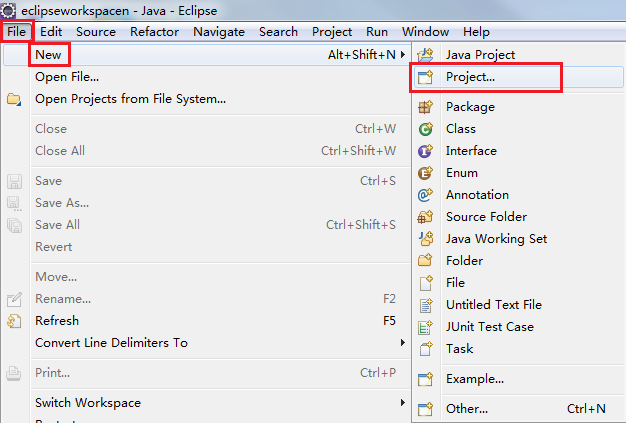626x423 pixels.
Task: Click the Source Folder icon
Action: coord(425,217)
